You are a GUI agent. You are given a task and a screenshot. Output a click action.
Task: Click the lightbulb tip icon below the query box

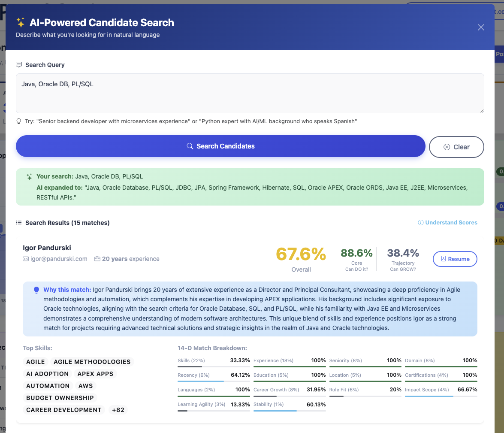[18, 121]
